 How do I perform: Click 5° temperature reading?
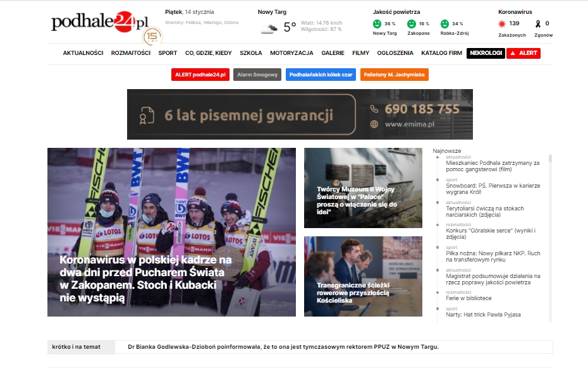click(x=290, y=27)
